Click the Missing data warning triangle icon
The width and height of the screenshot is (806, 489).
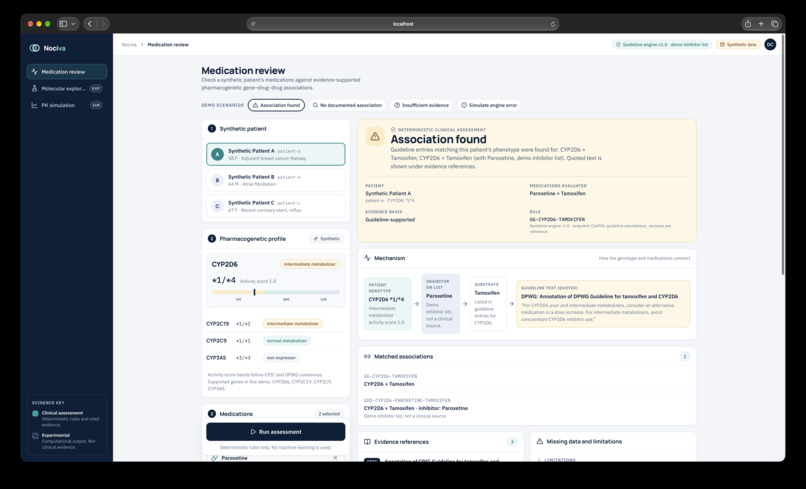[540, 442]
